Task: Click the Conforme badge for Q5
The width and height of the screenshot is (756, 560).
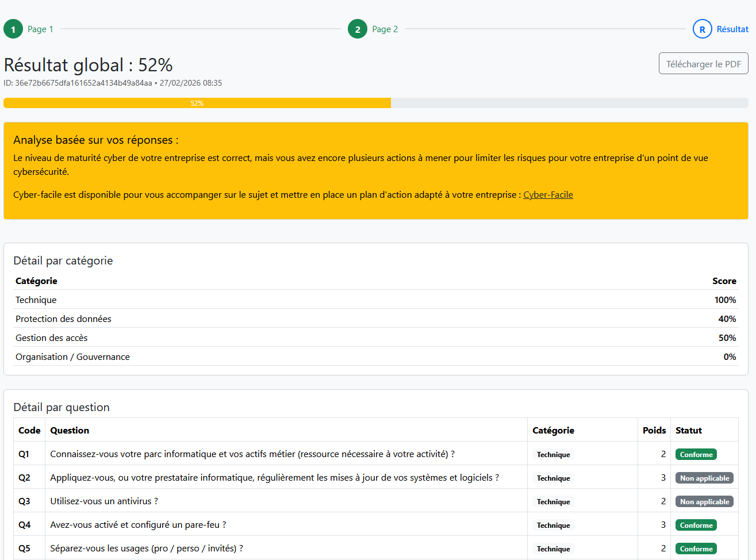Action: coord(696,549)
